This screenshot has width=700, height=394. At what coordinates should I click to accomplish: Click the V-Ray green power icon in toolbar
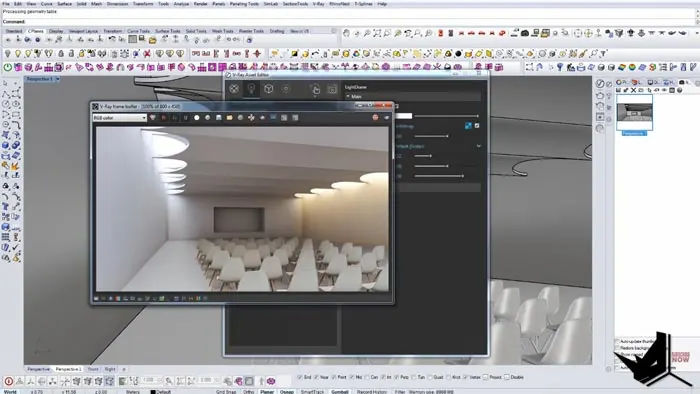(x=8, y=67)
